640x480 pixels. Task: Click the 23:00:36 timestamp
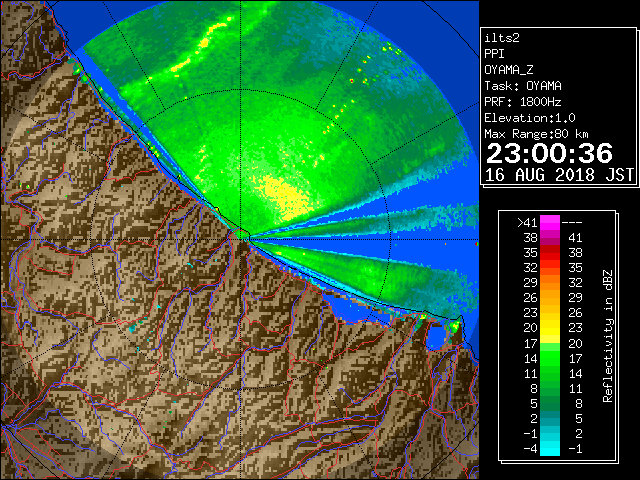pyautogui.click(x=549, y=153)
